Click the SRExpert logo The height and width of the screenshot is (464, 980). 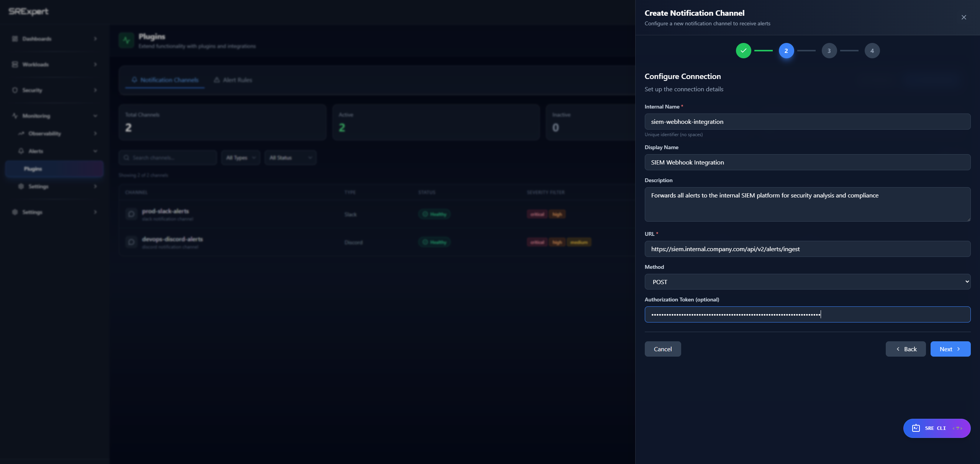coord(28,12)
